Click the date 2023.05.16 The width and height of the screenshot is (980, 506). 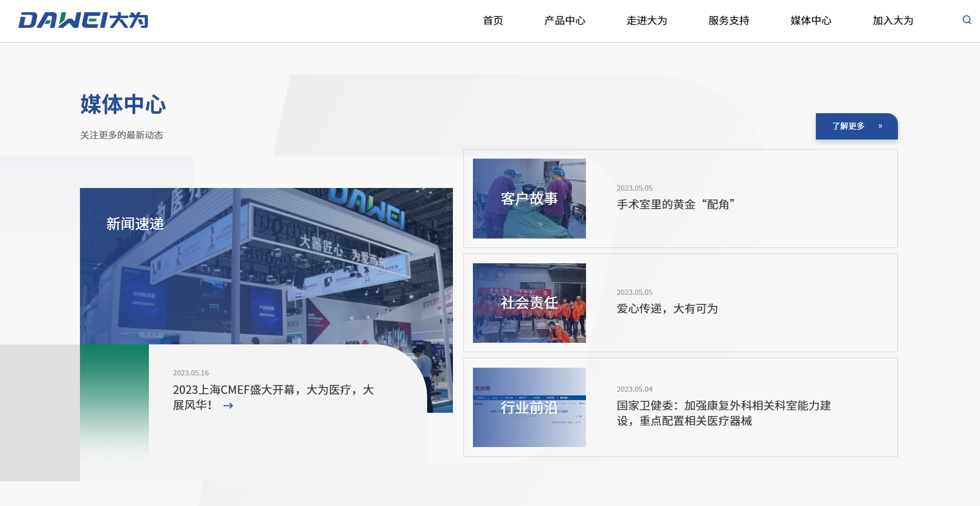(191, 373)
